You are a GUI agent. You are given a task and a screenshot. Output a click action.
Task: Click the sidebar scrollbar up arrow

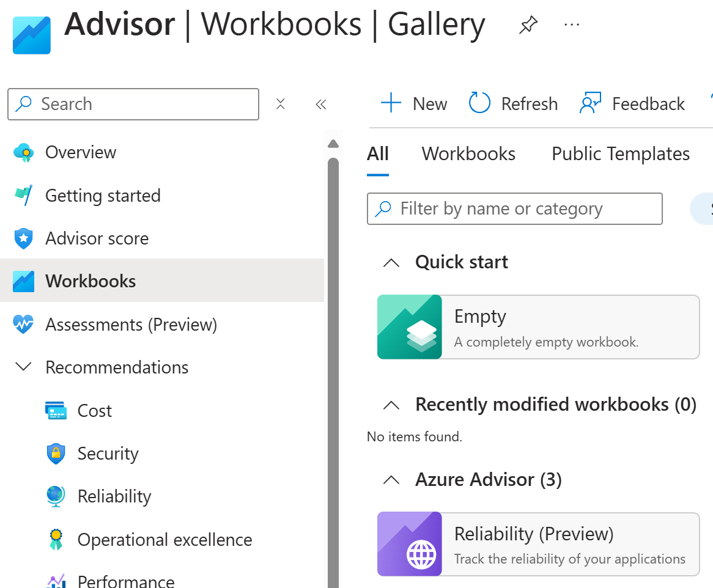tap(333, 144)
